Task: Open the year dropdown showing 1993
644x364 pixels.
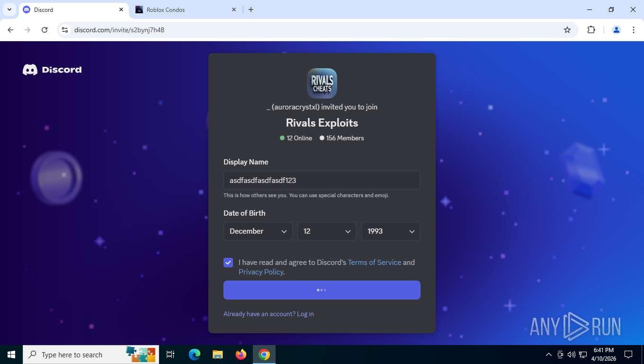Action: click(391, 231)
